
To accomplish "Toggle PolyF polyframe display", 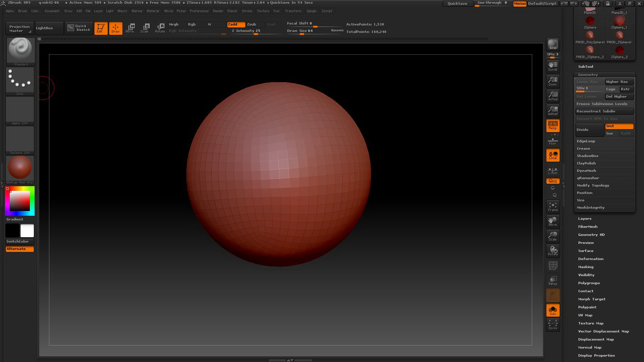I will pos(553,266).
